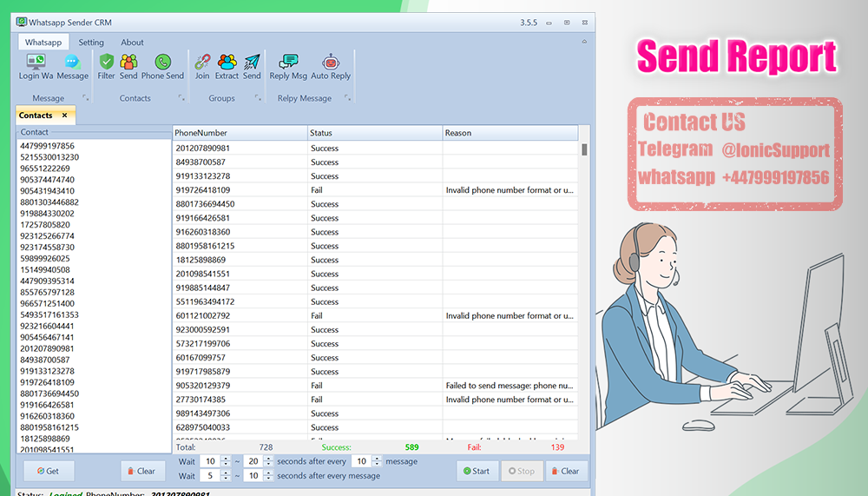
Task: Adjust the message count stepper arrows
Action: pyautogui.click(x=377, y=461)
